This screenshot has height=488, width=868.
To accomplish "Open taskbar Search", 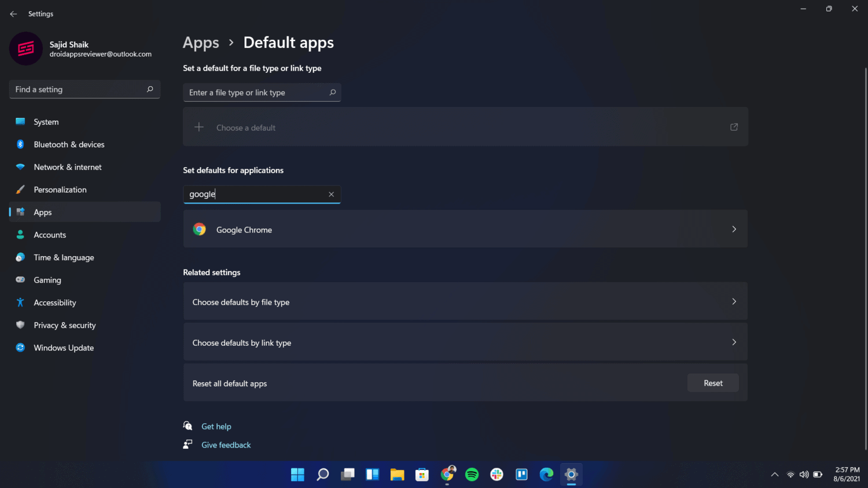I will tap(323, 475).
